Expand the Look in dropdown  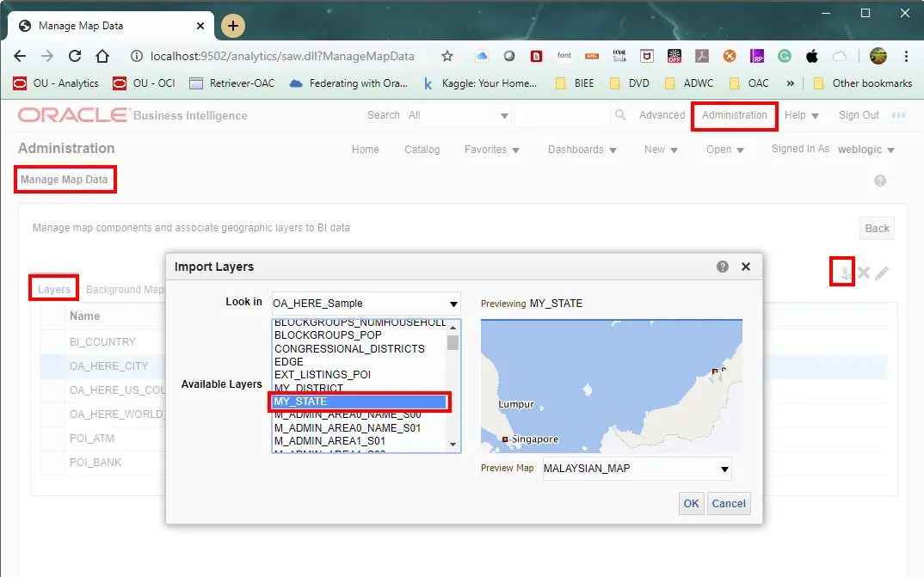(x=453, y=304)
